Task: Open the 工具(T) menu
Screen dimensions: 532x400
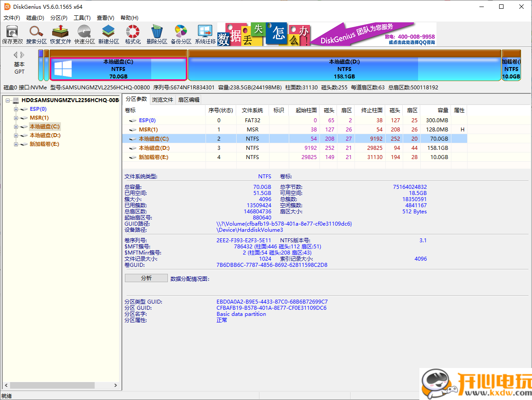Action: [82, 18]
